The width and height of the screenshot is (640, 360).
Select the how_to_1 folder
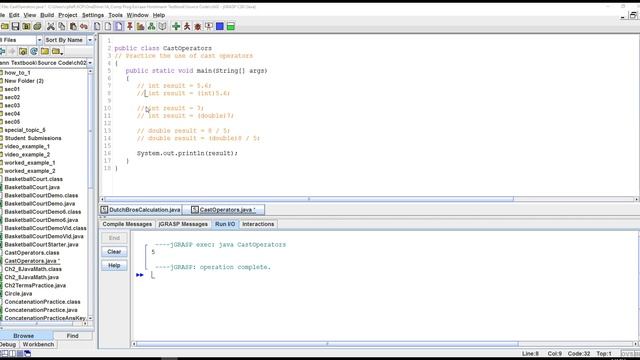[17, 73]
